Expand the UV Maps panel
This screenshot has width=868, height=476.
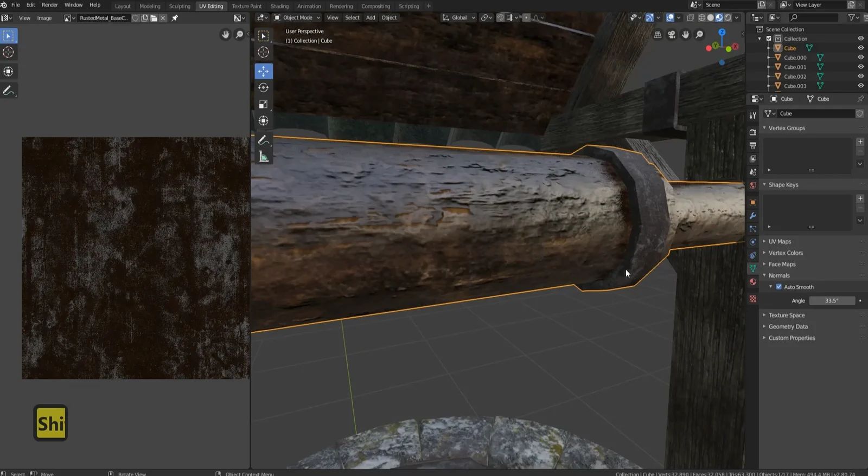point(780,241)
